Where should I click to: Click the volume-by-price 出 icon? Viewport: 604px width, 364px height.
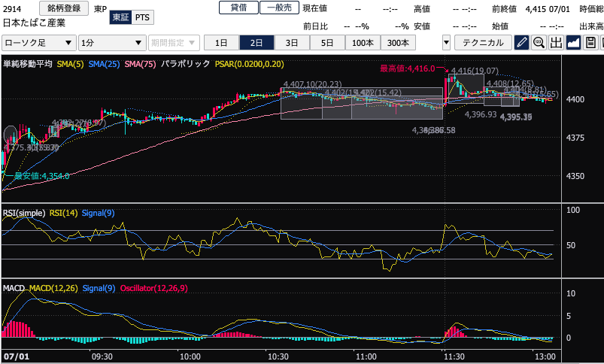pos(556,43)
